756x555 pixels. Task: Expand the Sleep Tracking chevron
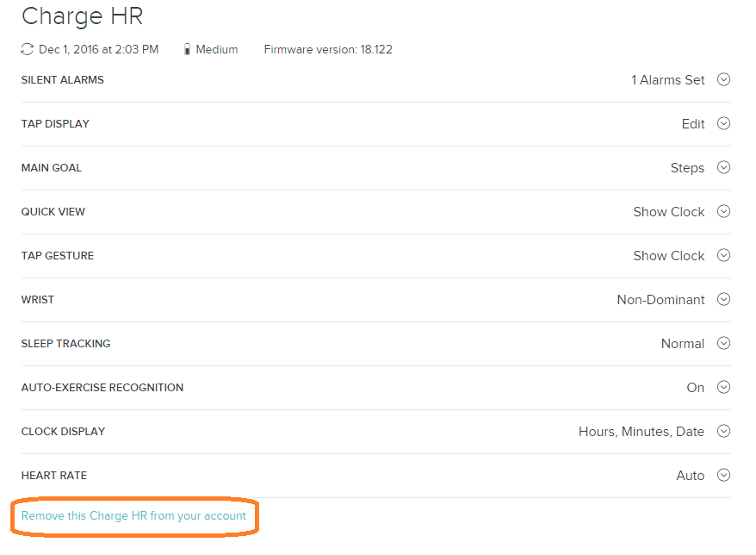tap(723, 343)
